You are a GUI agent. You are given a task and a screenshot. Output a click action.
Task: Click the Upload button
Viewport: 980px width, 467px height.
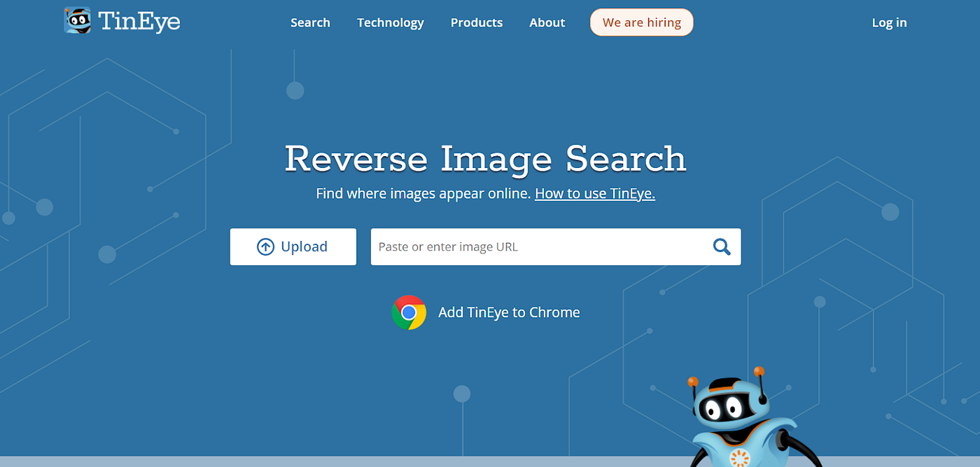(293, 246)
